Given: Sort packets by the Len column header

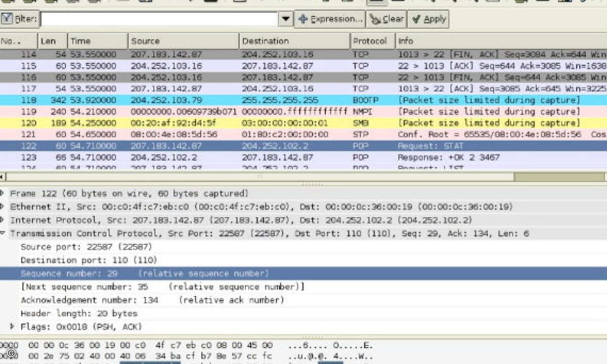Looking at the screenshot, I should coord(53,41).
